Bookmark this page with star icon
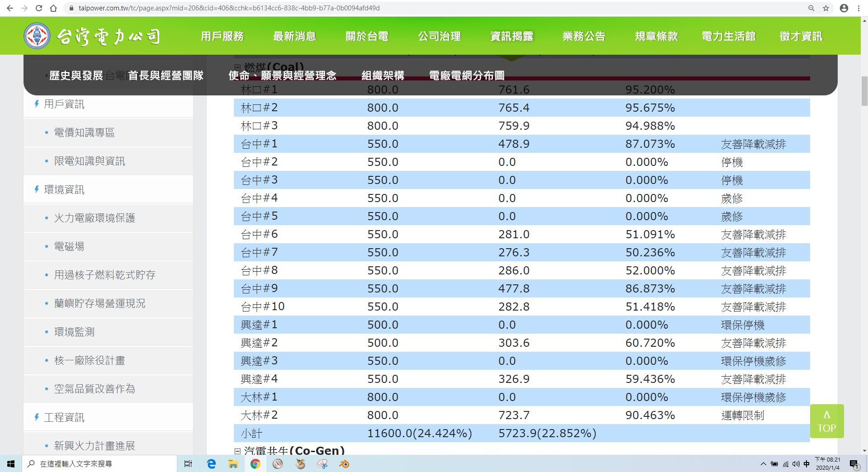Screen dimensions: 868x472 click(x=826, y=8)
